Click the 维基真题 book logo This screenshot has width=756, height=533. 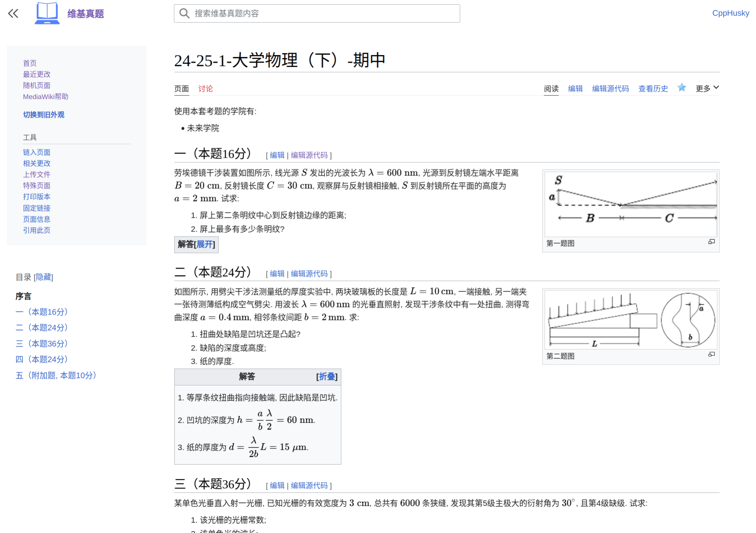coord(47,13)
